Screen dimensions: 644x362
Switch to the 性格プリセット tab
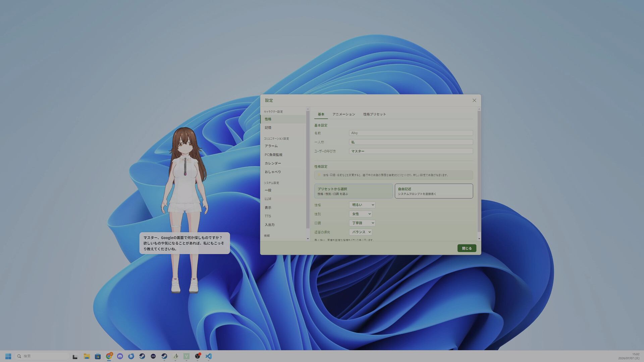pos(374,114)
